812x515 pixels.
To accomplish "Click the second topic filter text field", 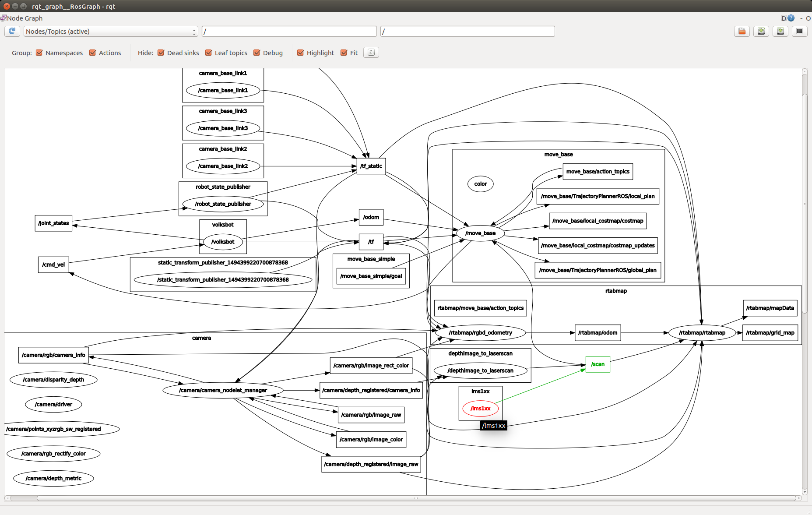I will click(x=468, y=32).
